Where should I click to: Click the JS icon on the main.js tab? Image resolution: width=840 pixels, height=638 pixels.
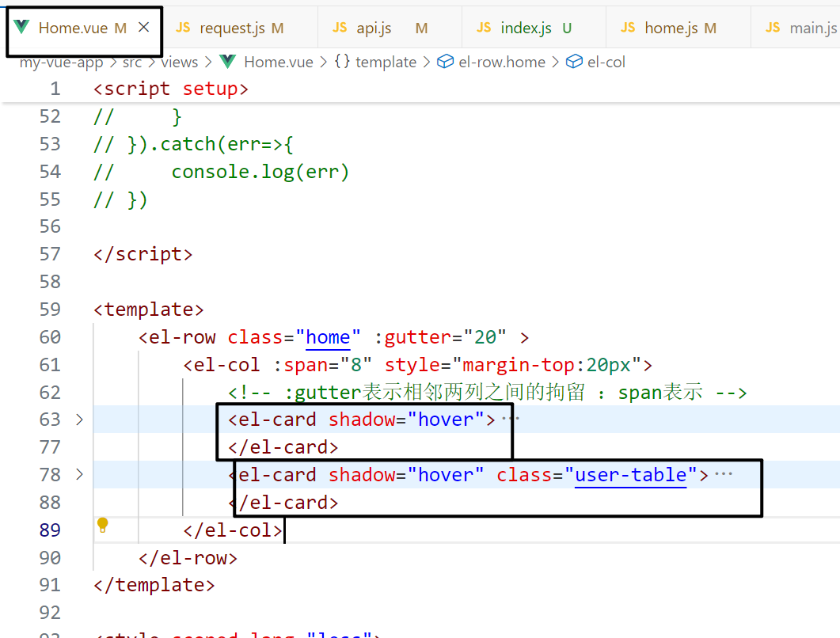[x=773, y=28]
